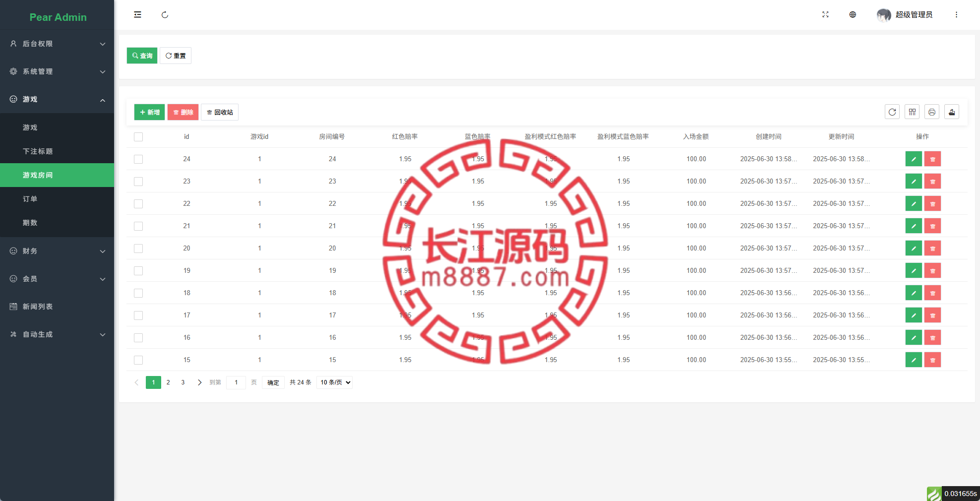Image resolution: width=980 pixels, height=501 pixels.
Task: Delete the row with id 22
Action: (x=932, y=204)
